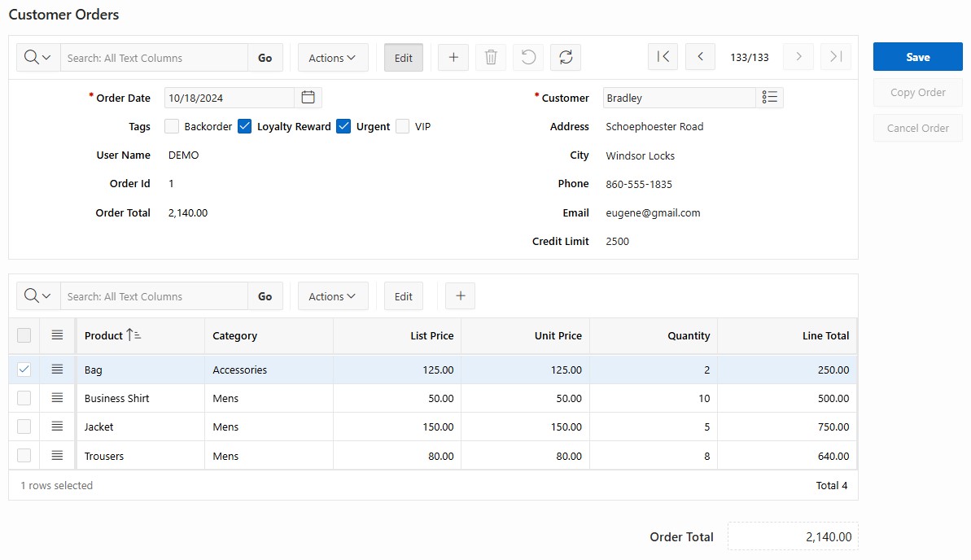The height and width of the screenshot is (560, 971).
Task: Open Actions menu in order items grid
Action: 332,296
